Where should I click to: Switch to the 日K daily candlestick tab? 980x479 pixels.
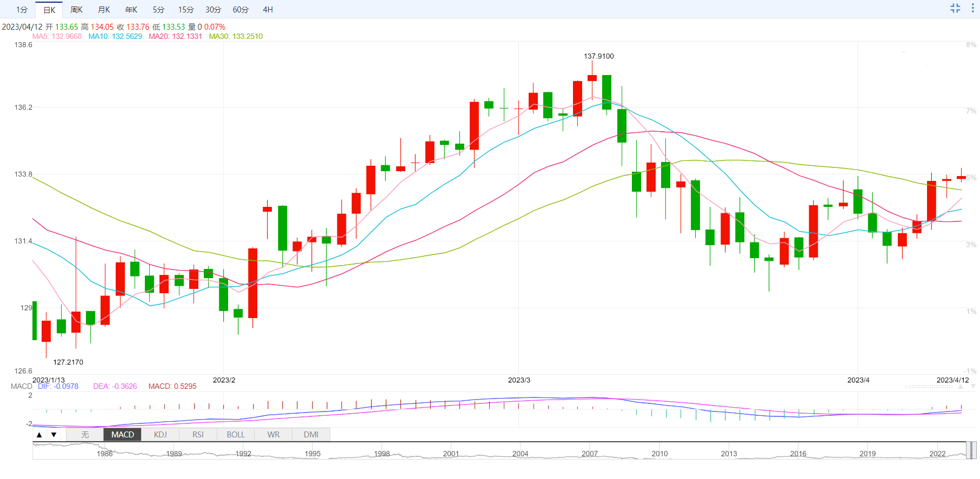pos(49,10)
